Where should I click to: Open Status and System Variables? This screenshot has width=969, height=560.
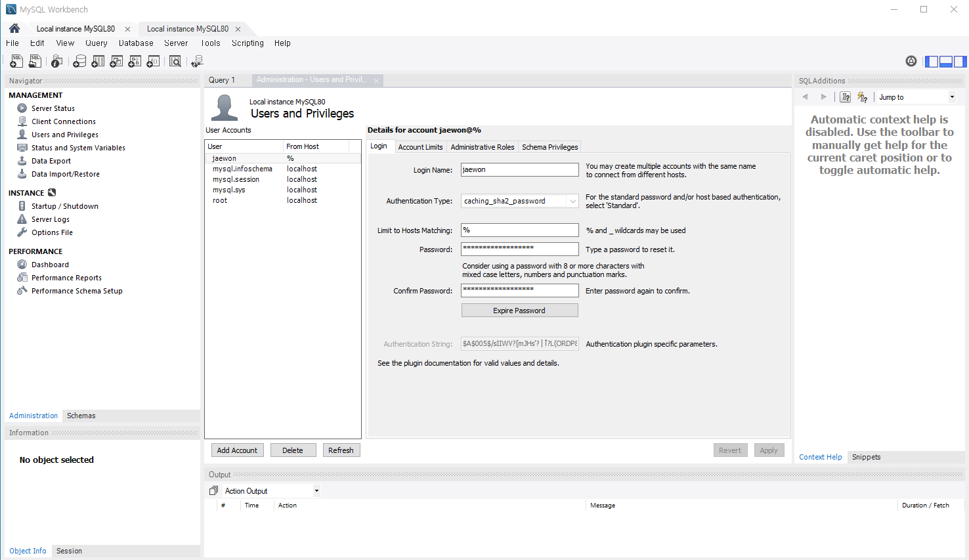point(78,148)
